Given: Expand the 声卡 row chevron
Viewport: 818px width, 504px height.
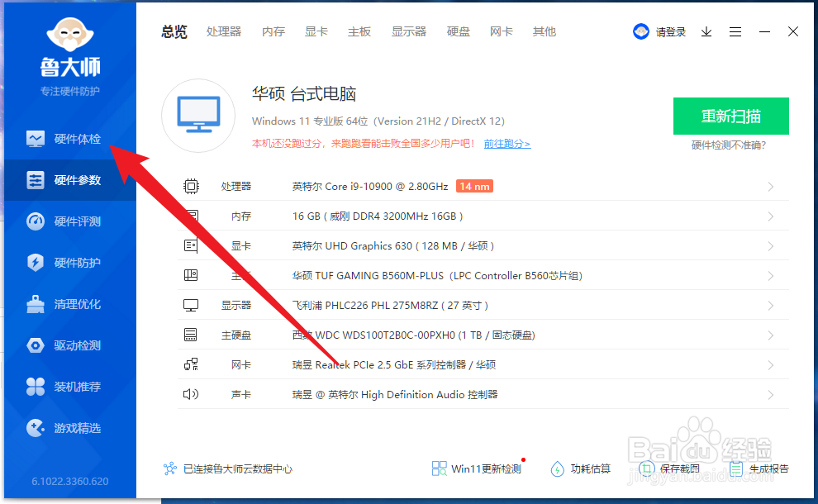Looking at the screenshot, I should pos(771,395).
